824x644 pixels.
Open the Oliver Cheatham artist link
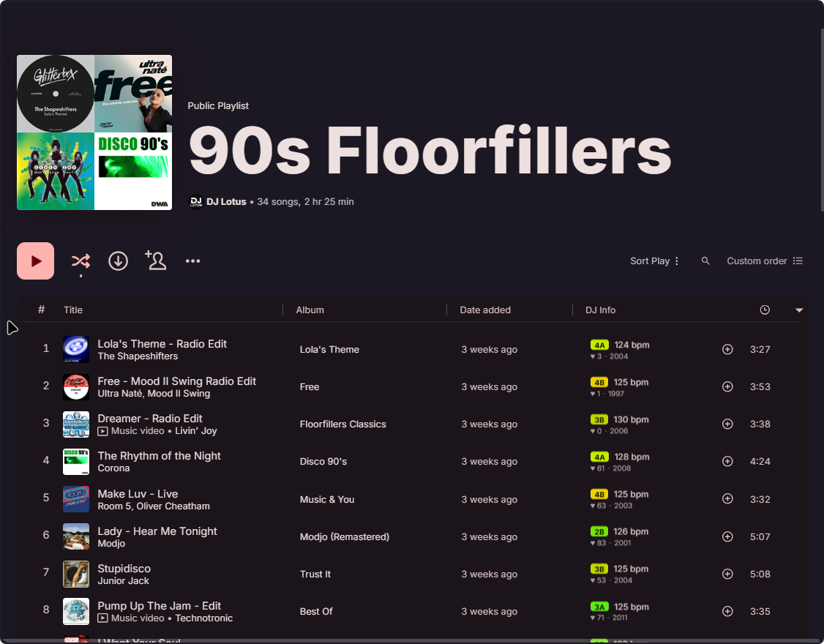click(x=173, y=506)
